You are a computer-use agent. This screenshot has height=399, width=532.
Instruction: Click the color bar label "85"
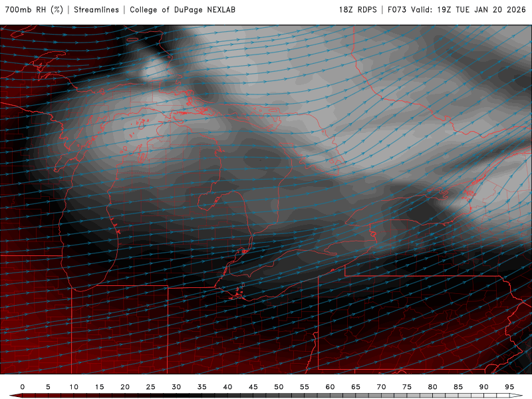click(458, 387)
